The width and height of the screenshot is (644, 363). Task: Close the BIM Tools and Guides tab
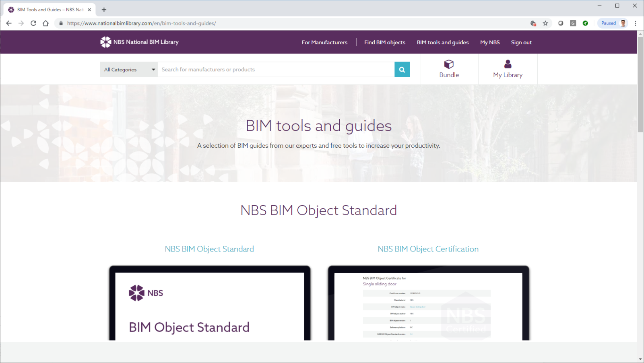click(89, 10)
